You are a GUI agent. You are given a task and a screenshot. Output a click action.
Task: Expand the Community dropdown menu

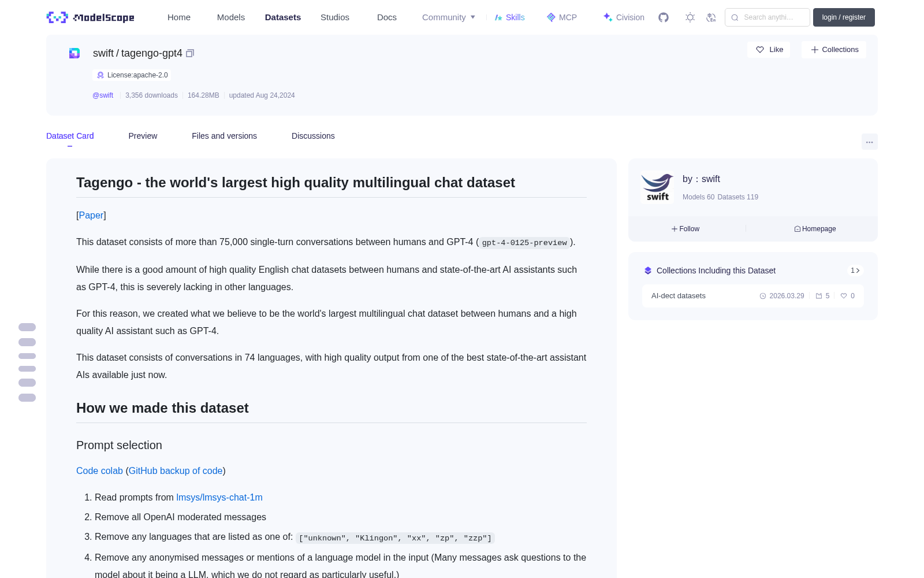[449, 17]
